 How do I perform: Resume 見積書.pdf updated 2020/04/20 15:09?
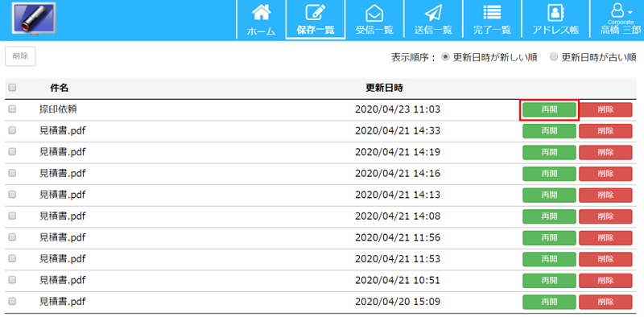(549, 303)
